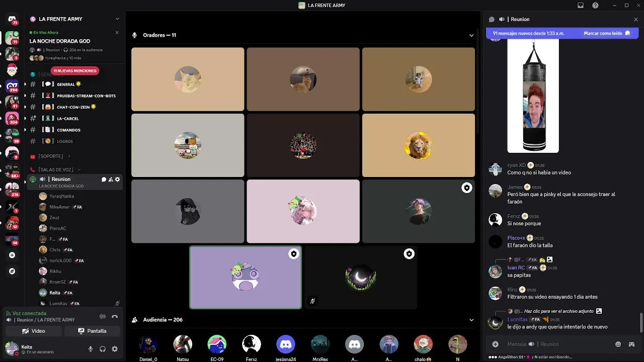
Task: Open the game controller apps icon
Action: [x=631, y=344]
